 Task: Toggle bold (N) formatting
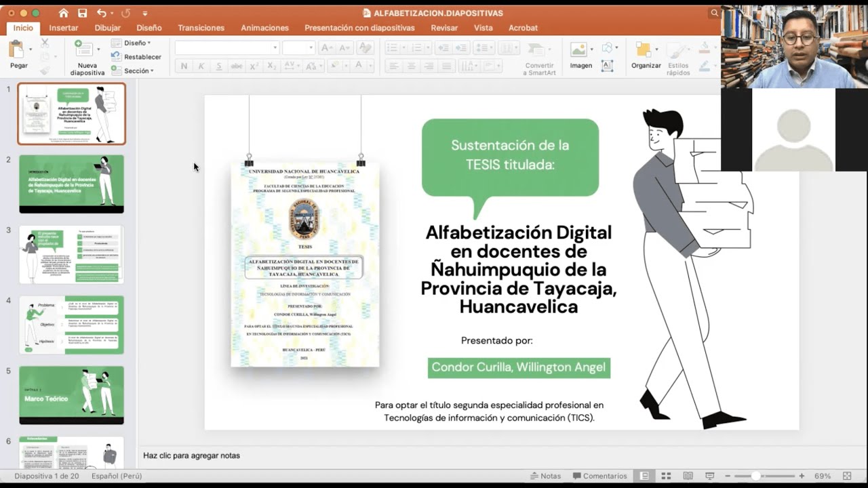tap(184, 66)
